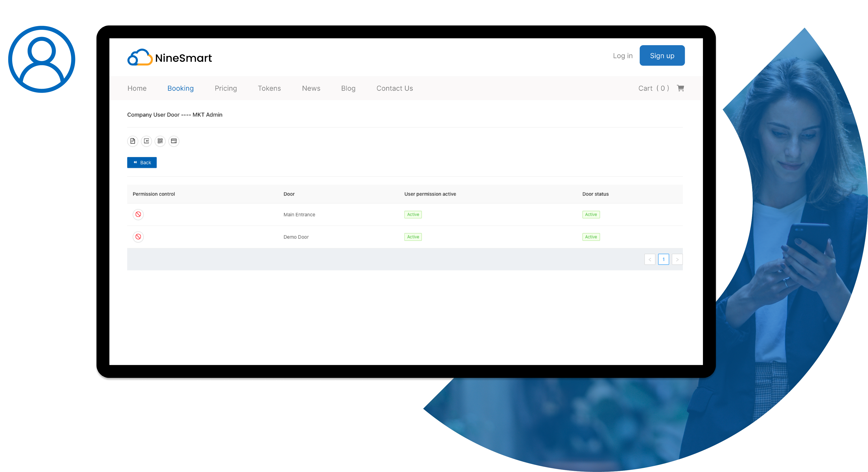Image resolution: width=868 pixels, height=472 pixels.
Task: Open the QR code icon
Action: tap(160, 141)
